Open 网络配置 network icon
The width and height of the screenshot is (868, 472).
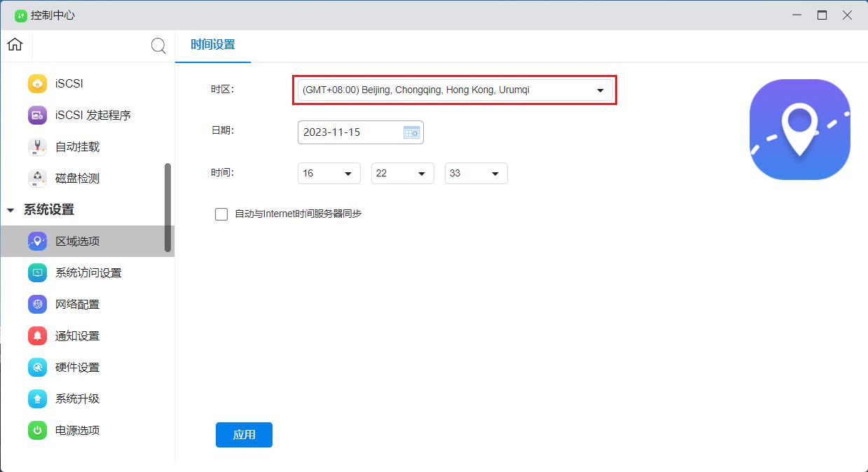pos(37,304)
